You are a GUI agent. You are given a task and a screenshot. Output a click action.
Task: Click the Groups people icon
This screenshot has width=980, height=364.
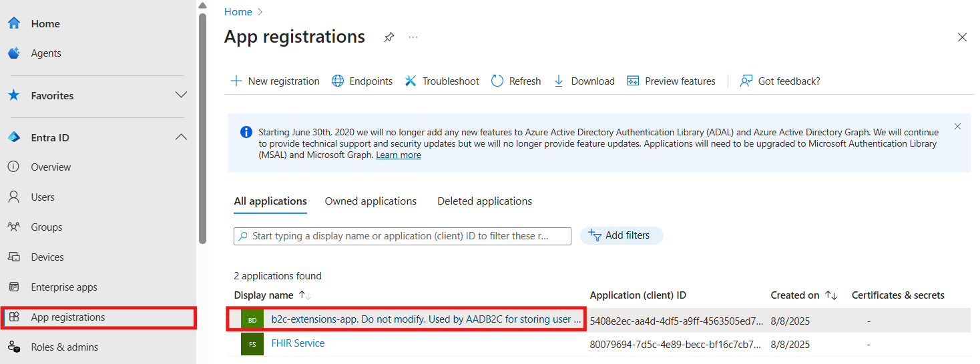click(x=13, y=227)
